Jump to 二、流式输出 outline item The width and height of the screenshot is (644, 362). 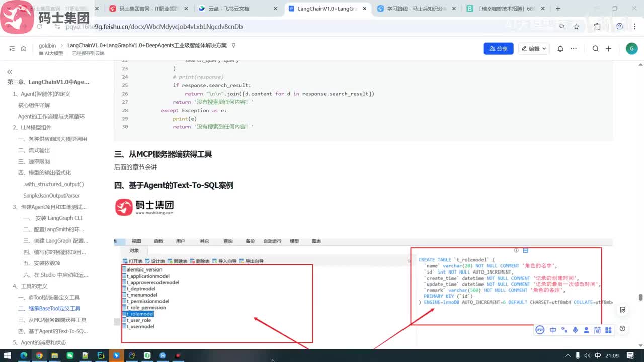pyautogui.click(x=34, y=150)
